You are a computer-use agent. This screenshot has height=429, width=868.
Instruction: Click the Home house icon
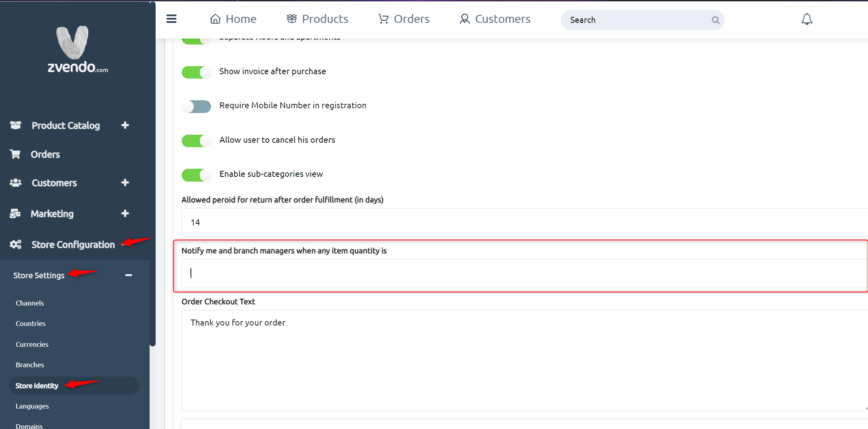tap(215, 19)
